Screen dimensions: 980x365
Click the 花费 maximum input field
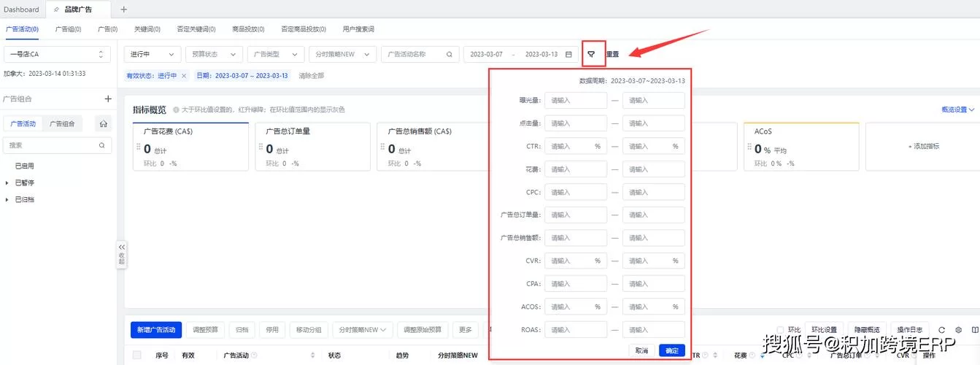(654, 169)
